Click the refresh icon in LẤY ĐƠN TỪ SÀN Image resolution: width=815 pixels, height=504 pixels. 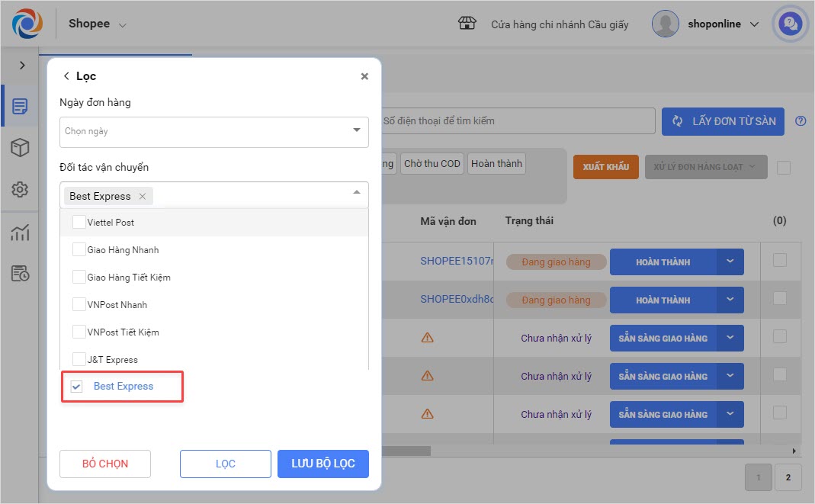[x=677, y=121]
